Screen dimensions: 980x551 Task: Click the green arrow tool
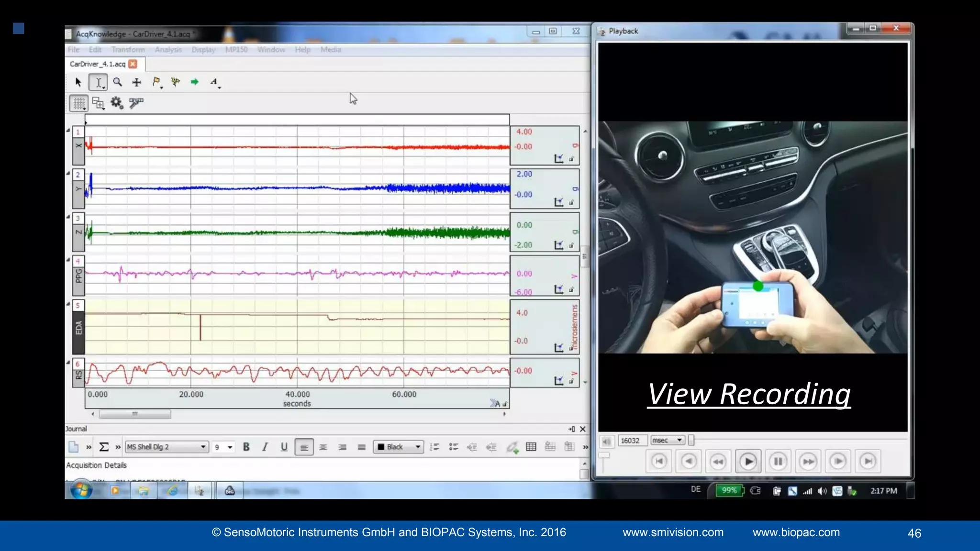click(x=195, y=82)
